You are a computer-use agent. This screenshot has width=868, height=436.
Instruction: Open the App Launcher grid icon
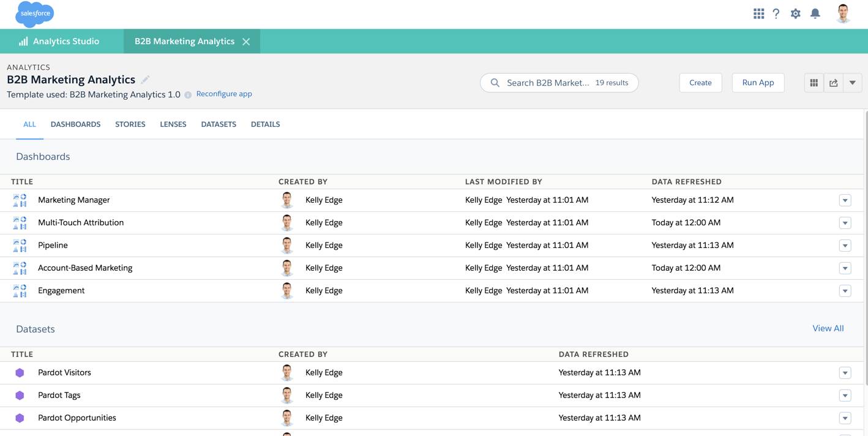[x=758, y=13]
